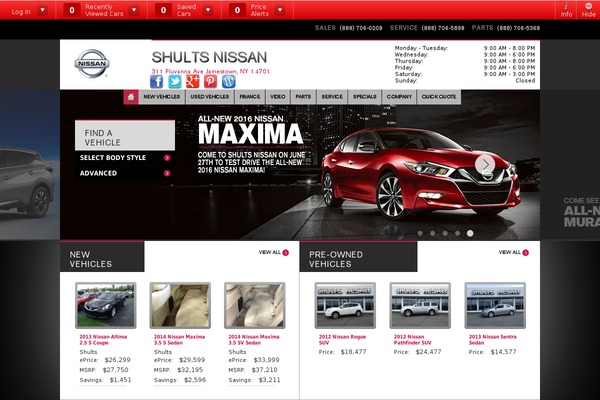
Task: Open the Used Vehicles menu
Action: (210, 97)
